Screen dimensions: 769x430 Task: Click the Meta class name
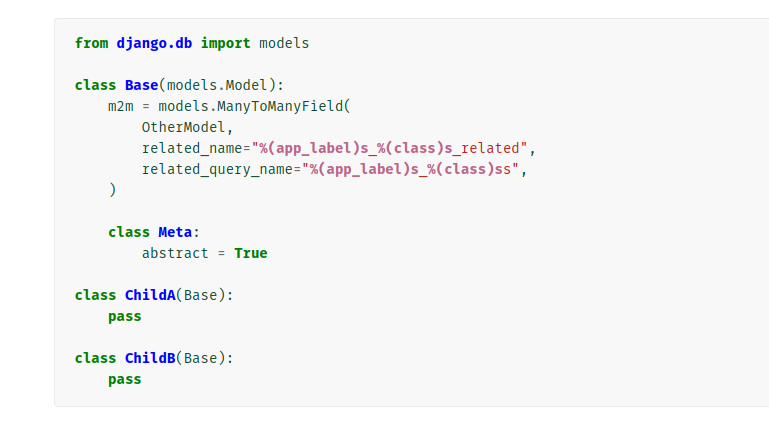(175, 232)
